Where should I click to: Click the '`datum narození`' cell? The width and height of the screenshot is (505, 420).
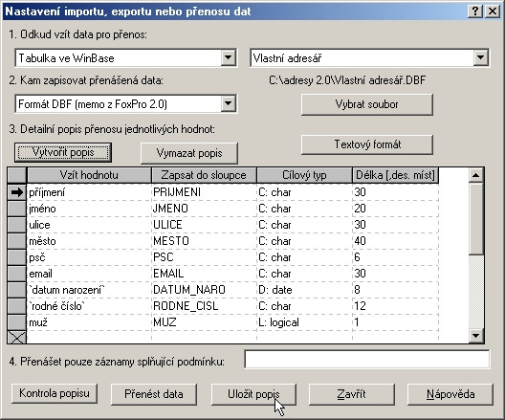[x=89, y=290]
